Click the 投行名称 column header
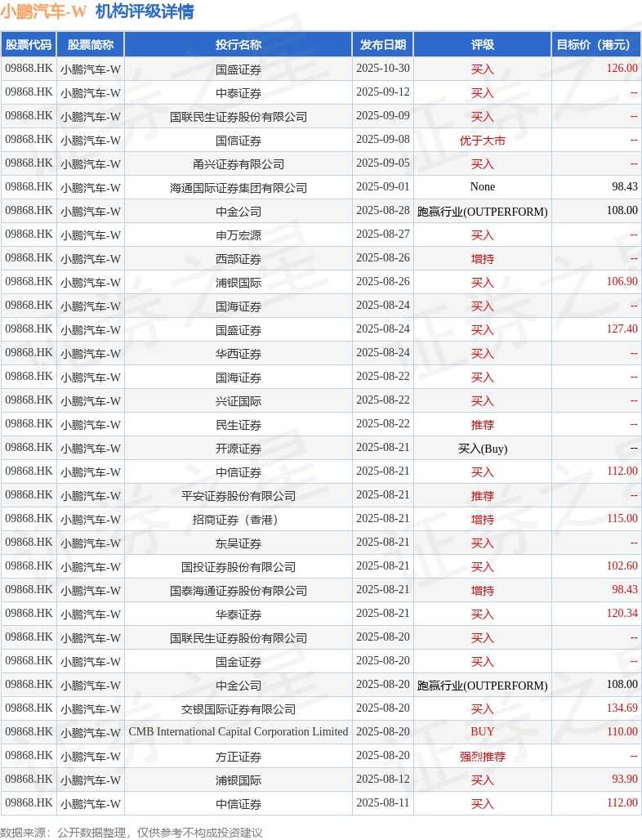This screenshot has height=840, width=642. tap(239, 45)
